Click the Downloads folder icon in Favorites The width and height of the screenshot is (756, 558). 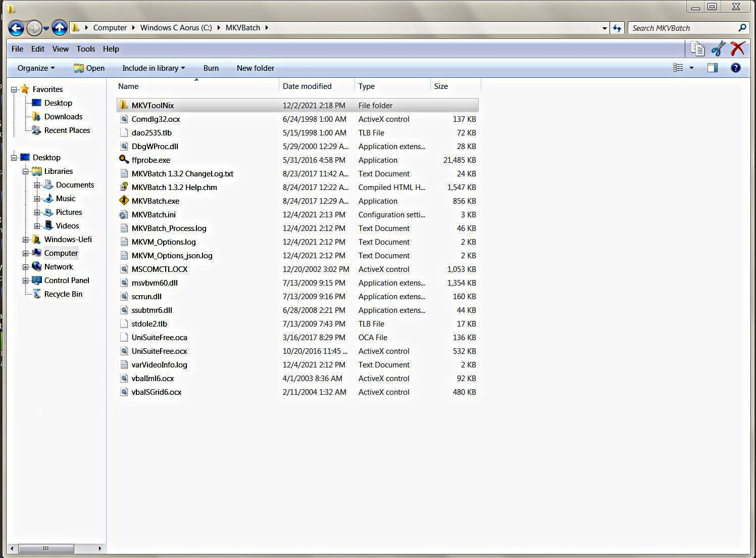36,116
